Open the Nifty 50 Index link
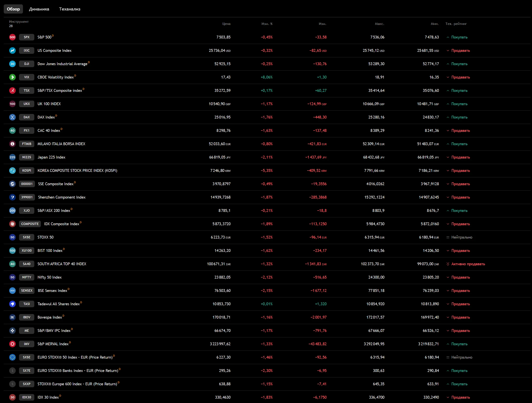Screen dimensions: 532x403 pyautogui.click(x=50, y=277)
